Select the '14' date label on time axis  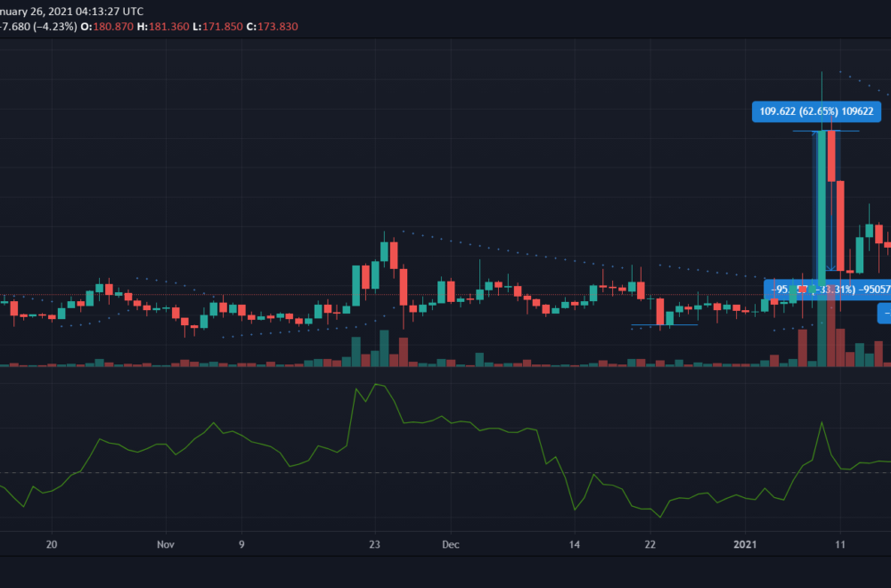coord(575,544)
